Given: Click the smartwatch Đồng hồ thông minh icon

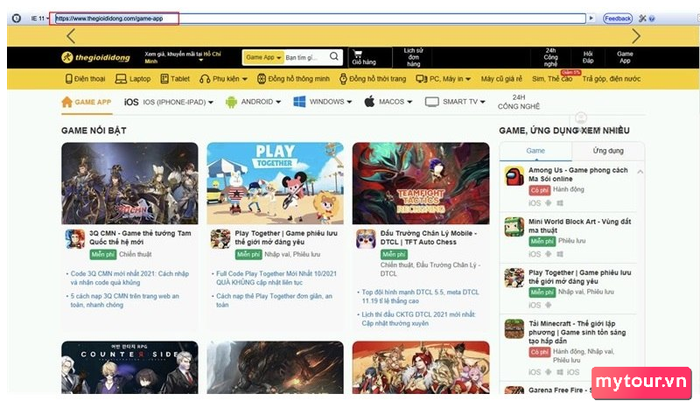Looking at the screenshot, I should coord(262,79).
